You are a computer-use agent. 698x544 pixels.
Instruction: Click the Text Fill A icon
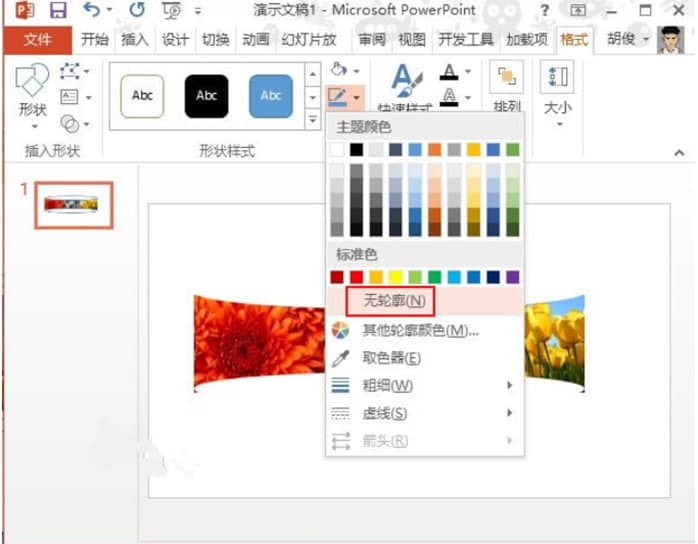point(449,71)
